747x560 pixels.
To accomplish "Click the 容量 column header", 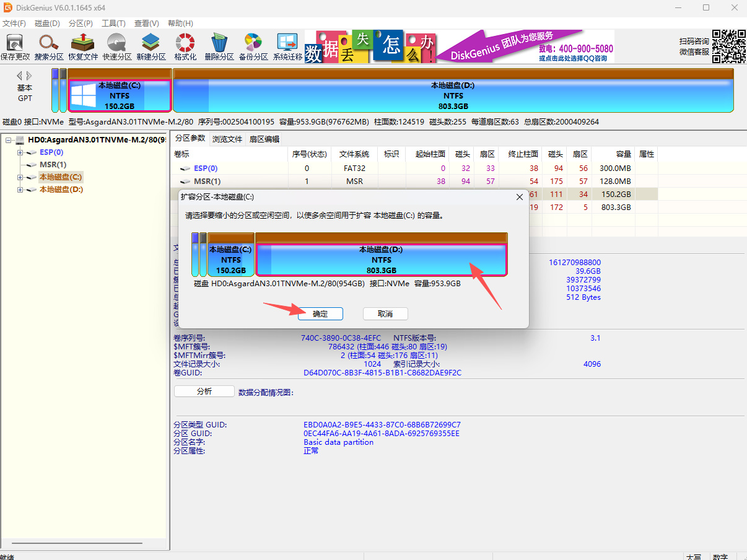I will [613, 154].
